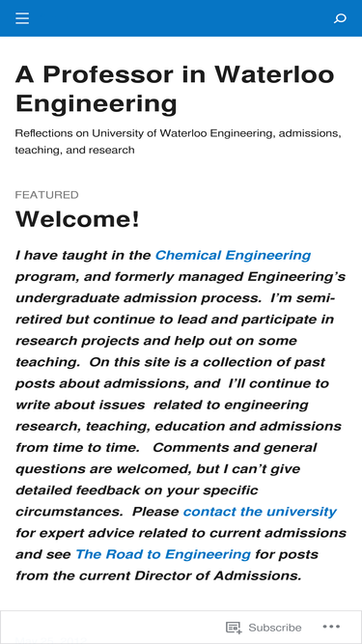Open the three-dot more options menu
362x644 pixels.
click(331, 627)
